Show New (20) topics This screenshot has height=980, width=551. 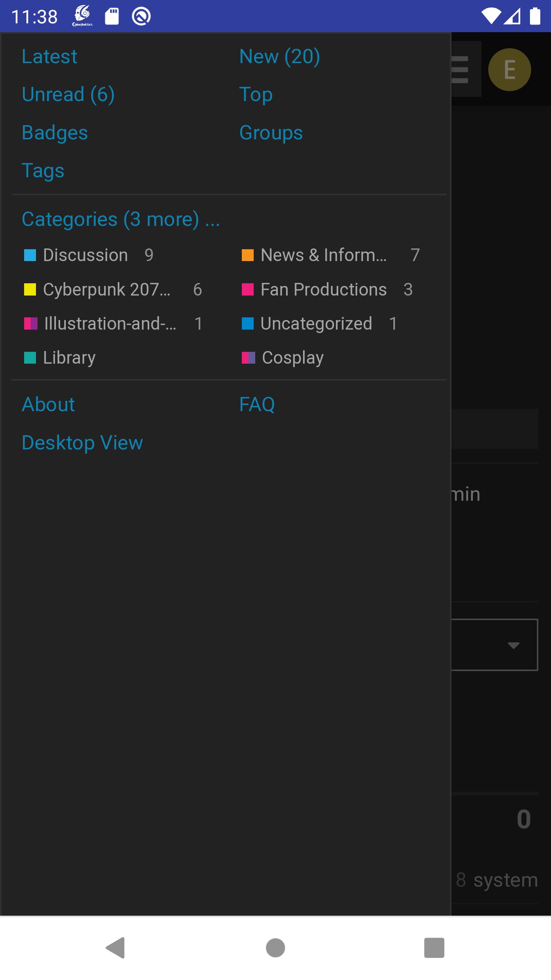[279, 57]
